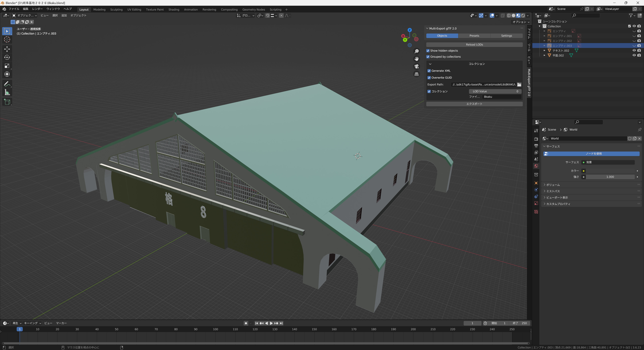Screen dimensions: 644x350
Task: Collapse the サーフェス panel
Action: pos(591,146)
